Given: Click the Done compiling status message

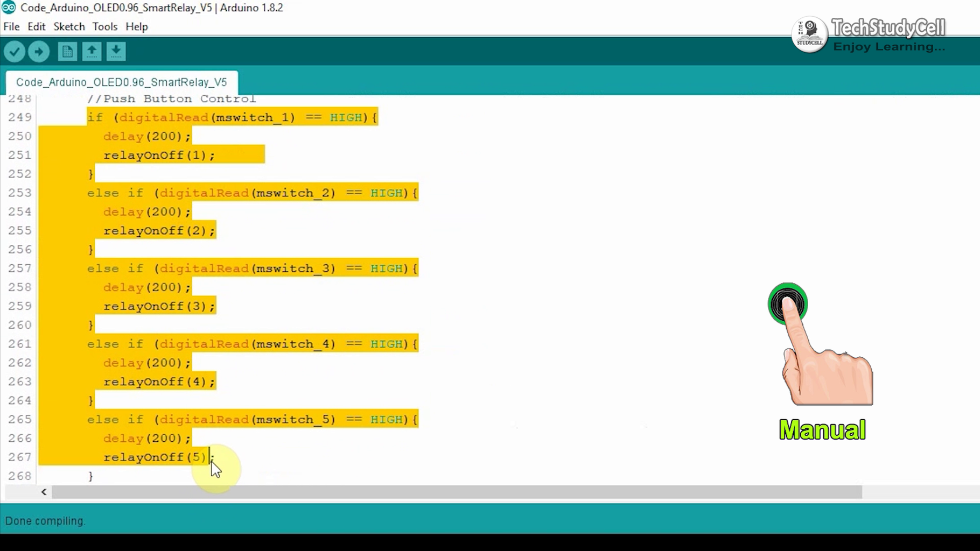Looking at the screenshot, I should coord(45,521).
